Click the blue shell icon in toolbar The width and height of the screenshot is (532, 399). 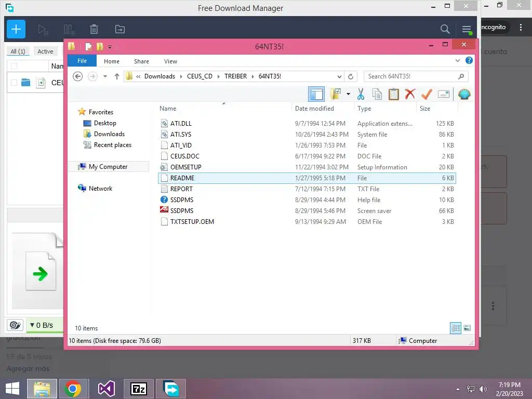tap(464, 94)
